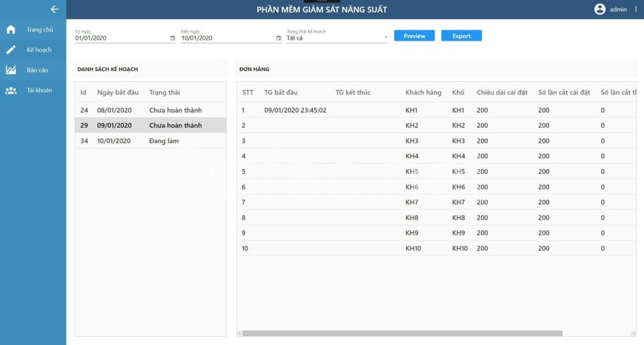Screen dimensions: 644x345
Task: Open the Tài khoản menu item
Action: pos(39,90)
